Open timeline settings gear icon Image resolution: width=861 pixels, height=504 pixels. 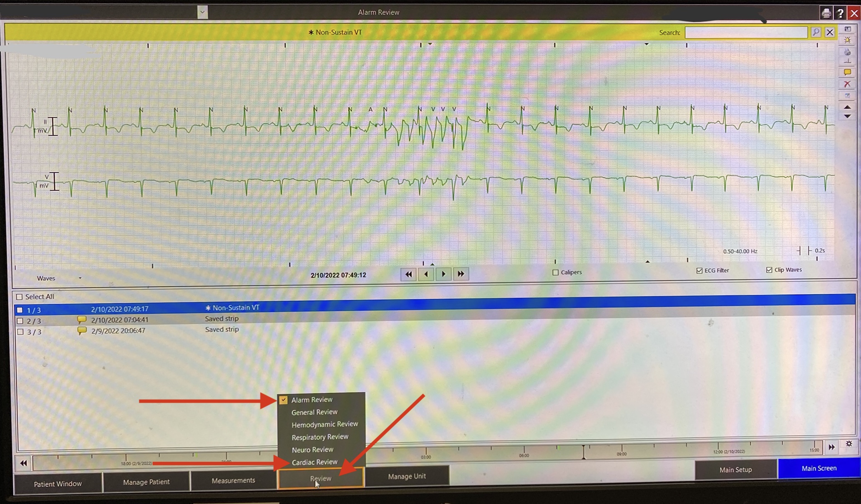[849, 444]
